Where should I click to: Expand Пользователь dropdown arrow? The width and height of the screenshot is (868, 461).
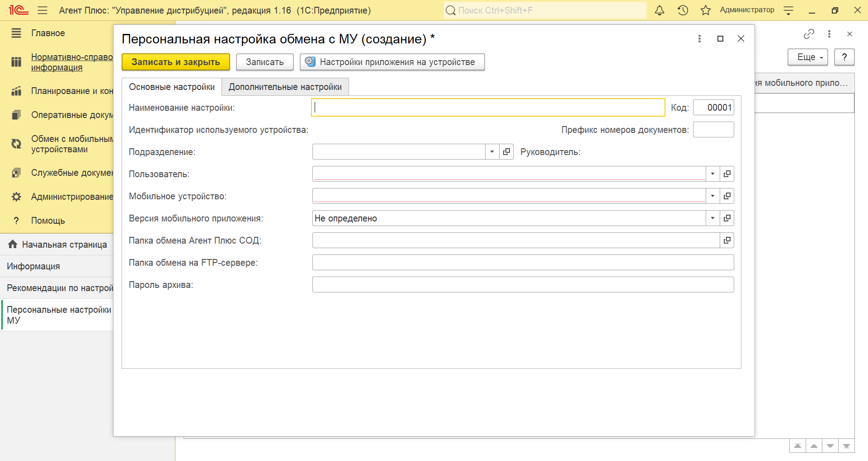pos(712,174)
